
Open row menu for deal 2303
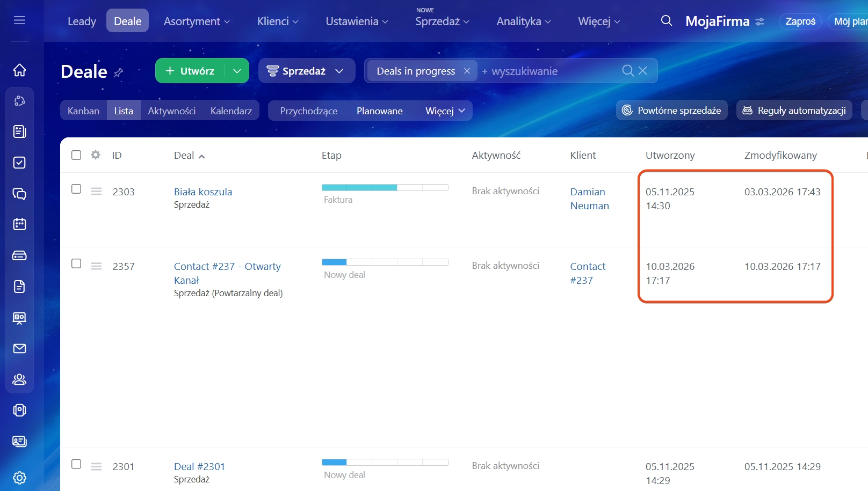tap(96, 192)
